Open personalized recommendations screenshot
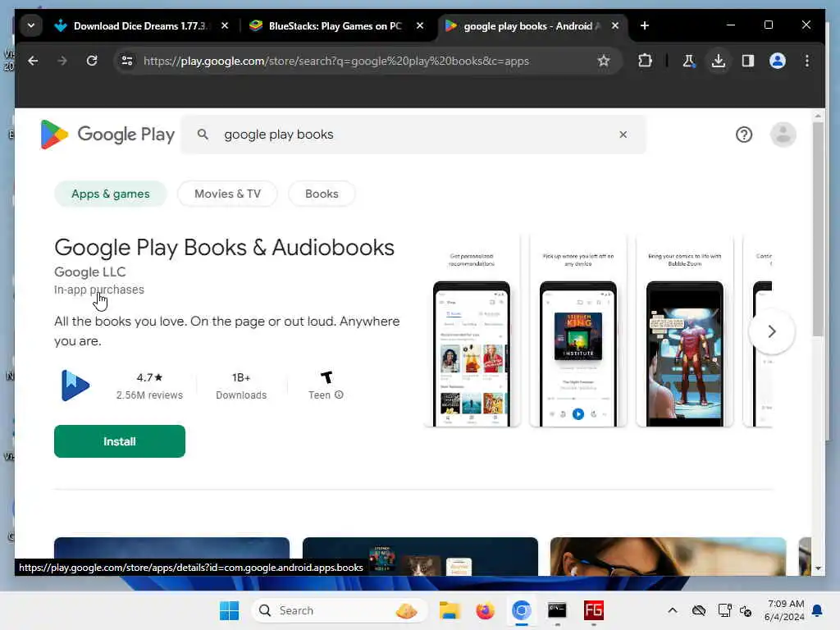Screen dimensions: 840x630 point(472,331)
